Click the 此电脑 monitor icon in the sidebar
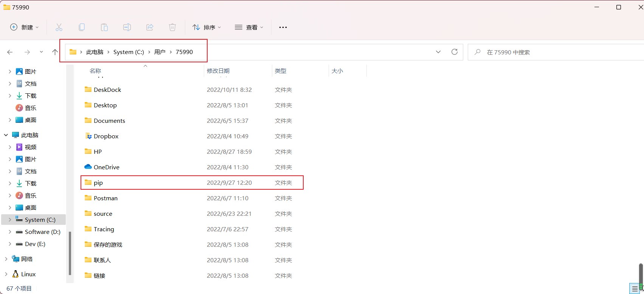This screenshot has width=644, height=294. tap(16, 135)
